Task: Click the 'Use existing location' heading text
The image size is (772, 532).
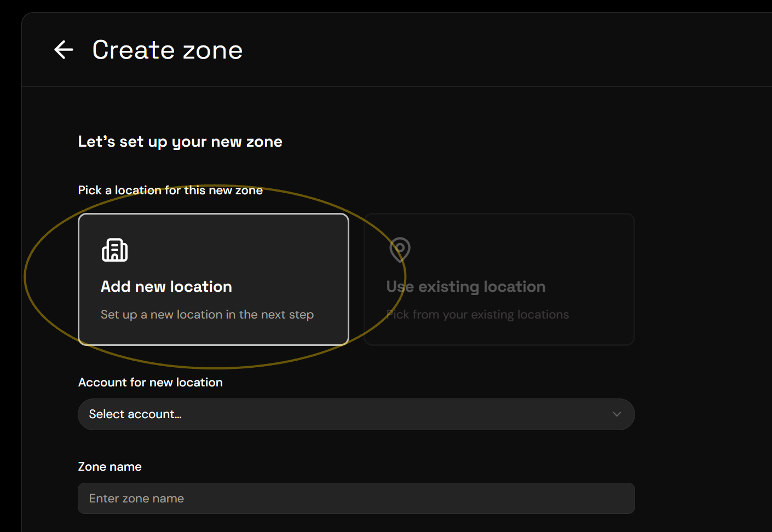Action: tap(466, 287)
